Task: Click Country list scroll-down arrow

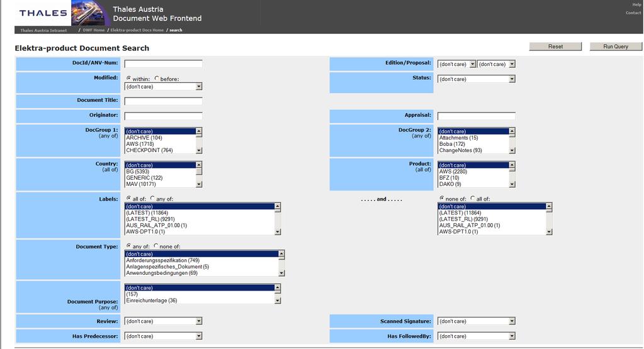Action: coord(199,184)
